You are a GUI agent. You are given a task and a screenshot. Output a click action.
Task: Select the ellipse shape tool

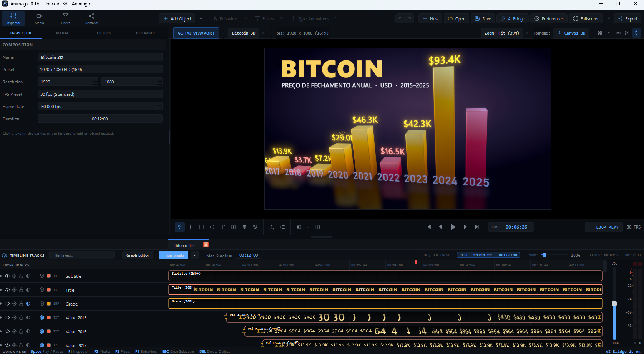212,227
